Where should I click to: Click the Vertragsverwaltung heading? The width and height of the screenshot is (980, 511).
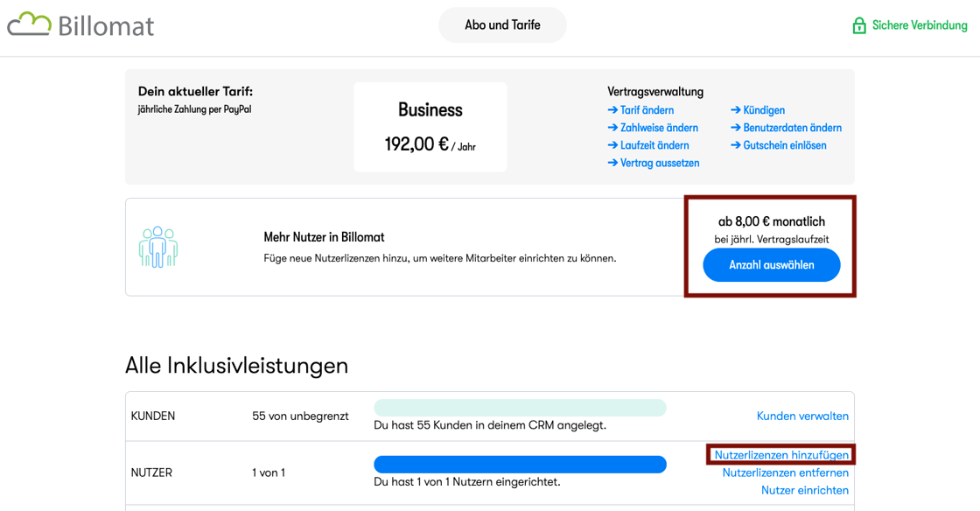click(655, 92)
